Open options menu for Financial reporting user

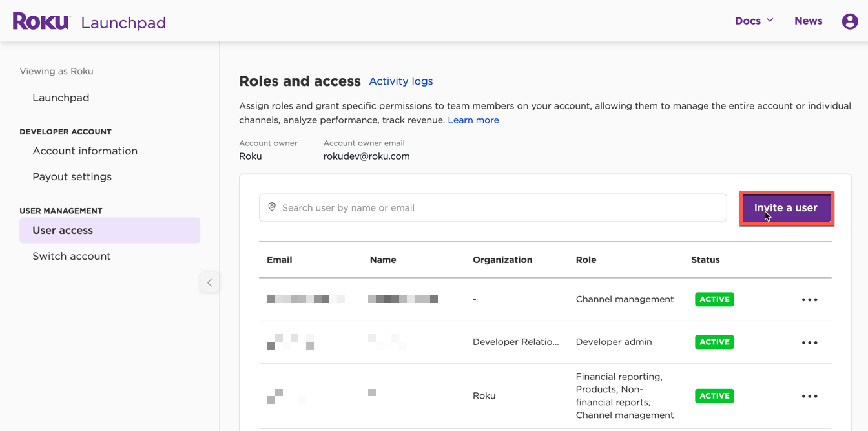pyautogui.click(x=809, y=396)
